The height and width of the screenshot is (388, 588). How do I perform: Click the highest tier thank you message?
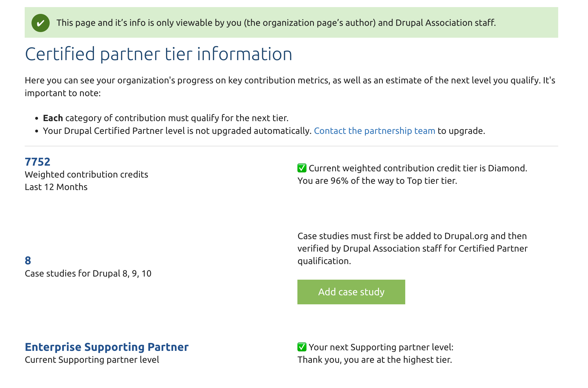coord(375,360)
